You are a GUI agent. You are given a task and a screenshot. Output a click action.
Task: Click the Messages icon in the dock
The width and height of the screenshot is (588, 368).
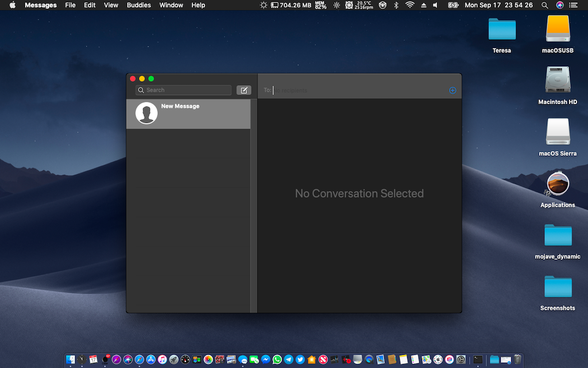point(243,360)
